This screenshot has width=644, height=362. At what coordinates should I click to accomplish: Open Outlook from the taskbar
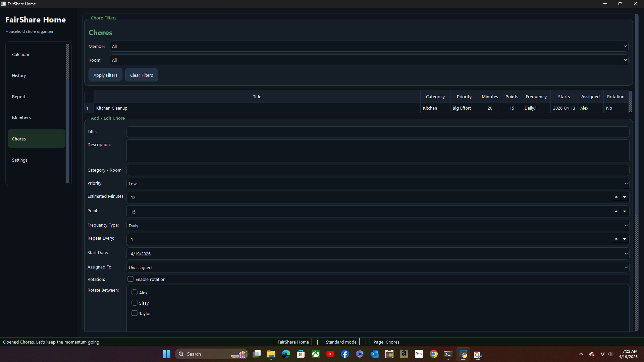coord(375,354)
